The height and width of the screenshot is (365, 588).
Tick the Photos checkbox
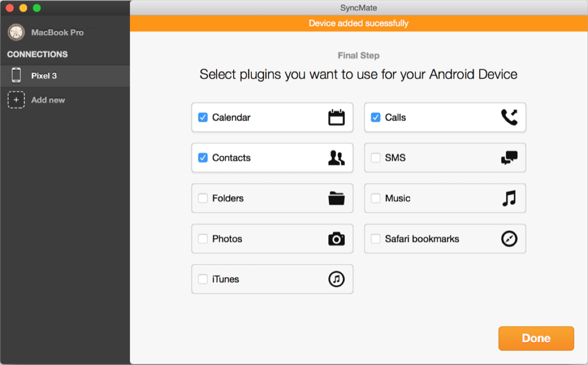tap(203, 239)
